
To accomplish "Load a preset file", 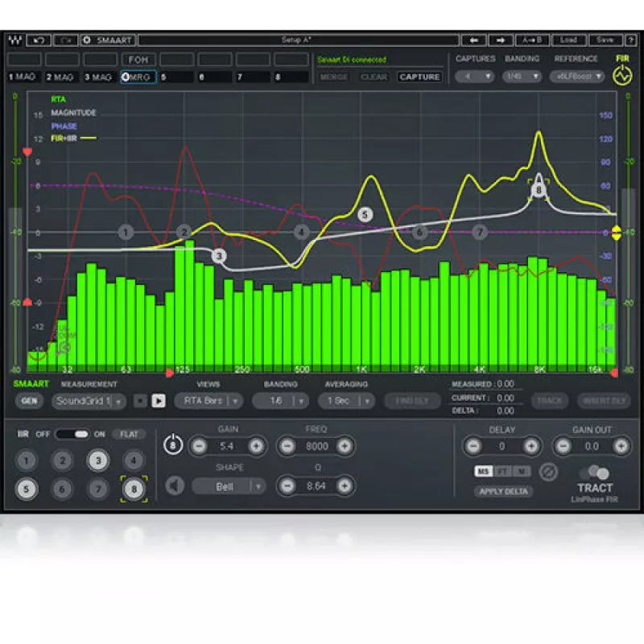I will pos(568,40).
